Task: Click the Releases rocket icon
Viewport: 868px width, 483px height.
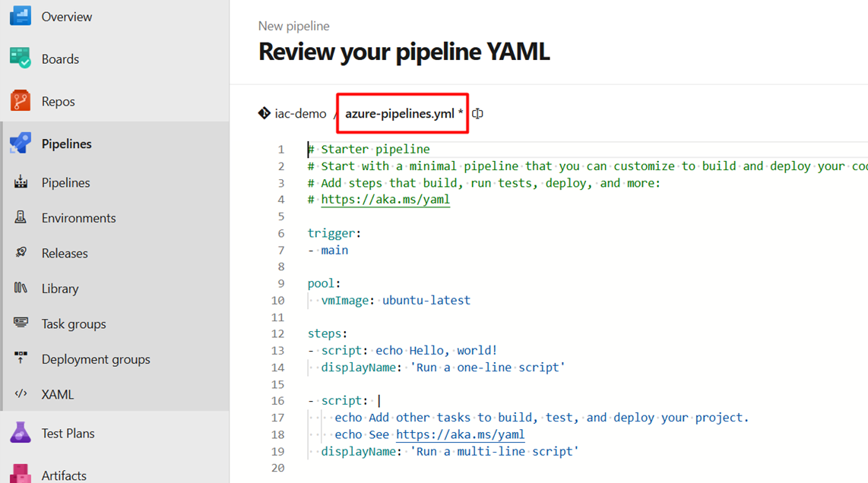Action: tap(21, 253)
